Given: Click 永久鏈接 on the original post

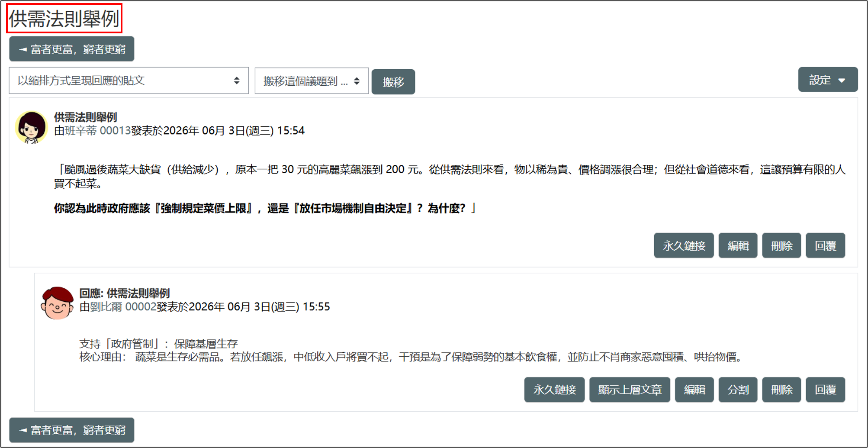Looking at the screenshot, I should [684, 246].
